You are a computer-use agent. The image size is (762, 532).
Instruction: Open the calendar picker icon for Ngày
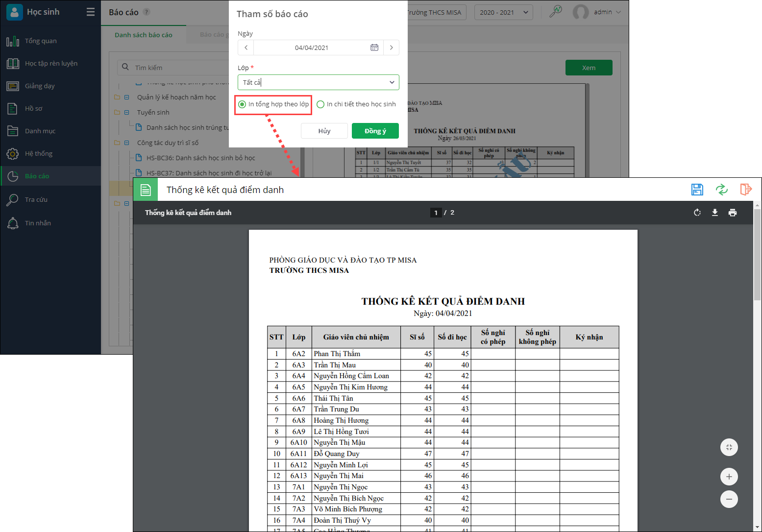374,48
